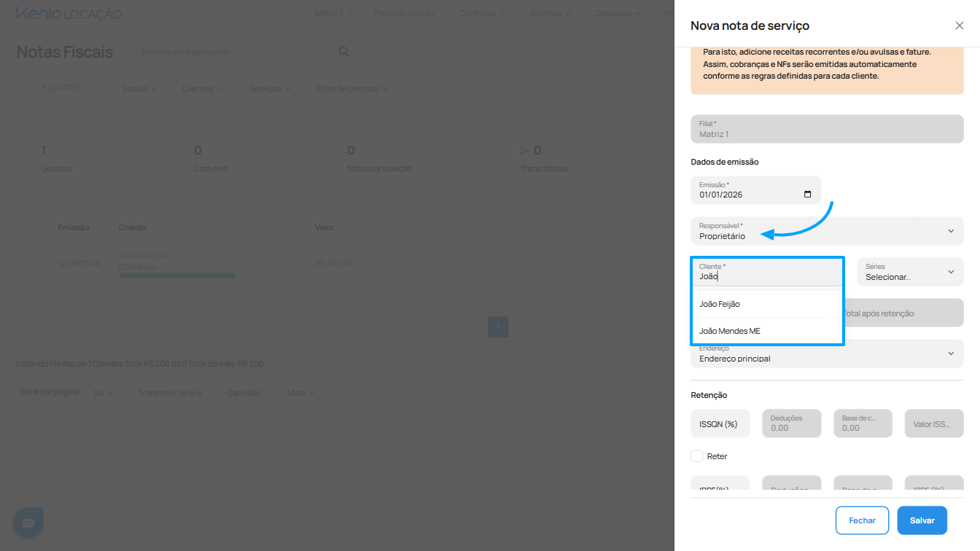
Task: Open the Endereço dropdown
Action: coord(827,353)
